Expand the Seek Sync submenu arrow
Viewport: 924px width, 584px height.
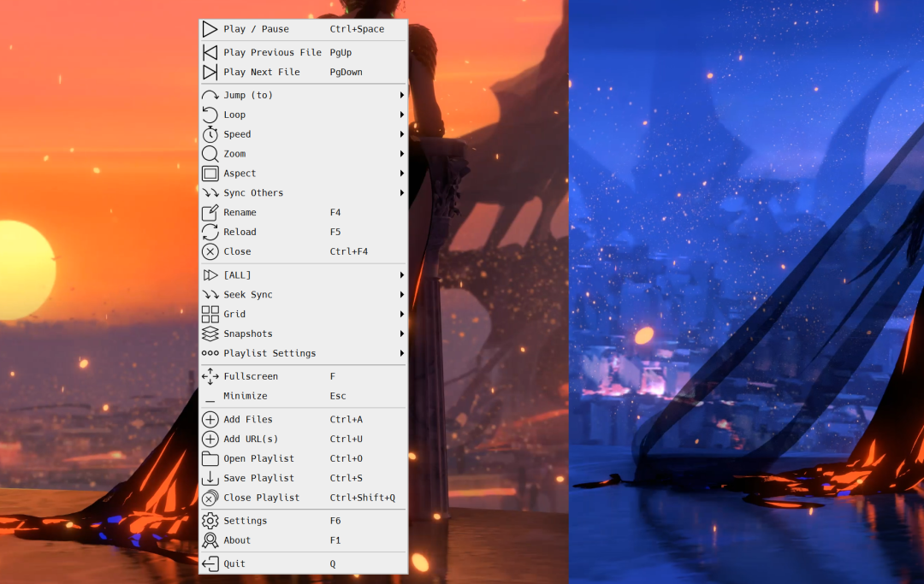point(401,294)
